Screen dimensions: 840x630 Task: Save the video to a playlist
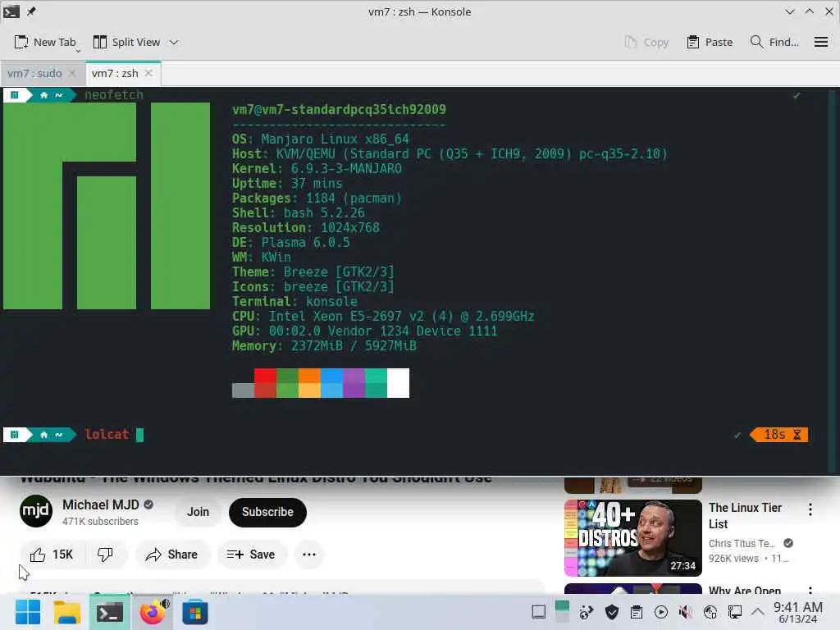tap(251, 555)
